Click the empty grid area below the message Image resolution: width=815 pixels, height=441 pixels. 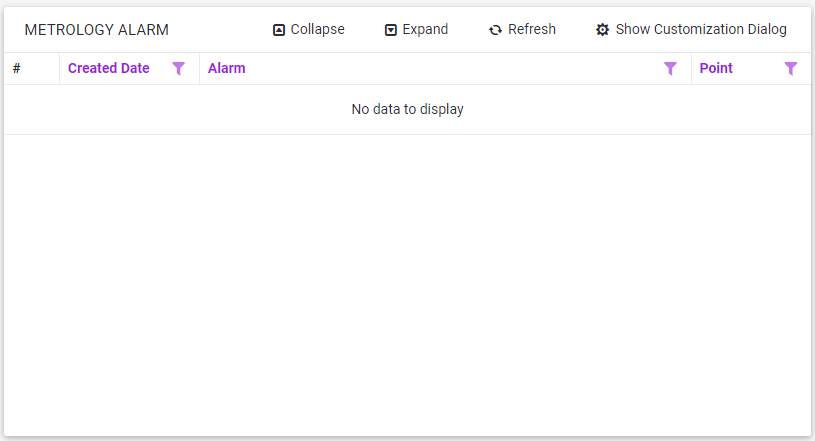point(407,285)
